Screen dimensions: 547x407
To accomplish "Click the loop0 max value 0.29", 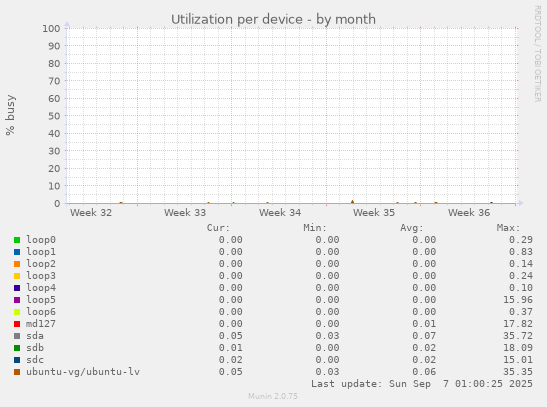I will pyautogui.click(x=521, y=240).
